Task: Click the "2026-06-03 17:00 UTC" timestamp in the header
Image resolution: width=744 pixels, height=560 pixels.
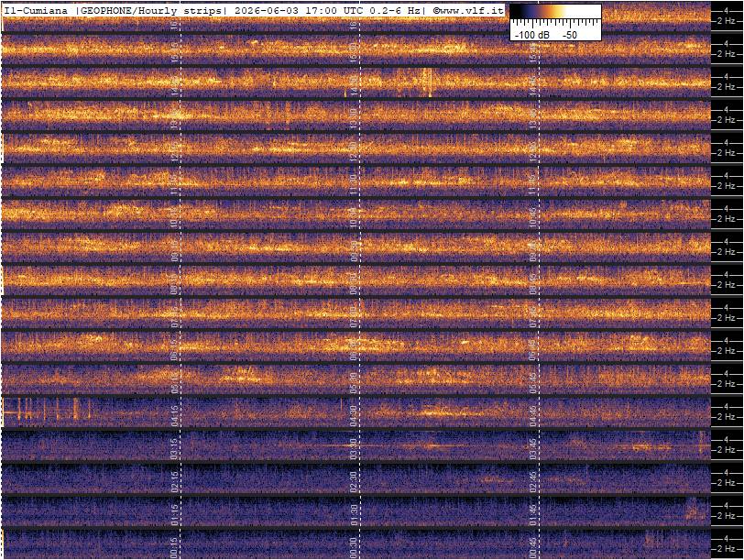Action: coord(298,10)
